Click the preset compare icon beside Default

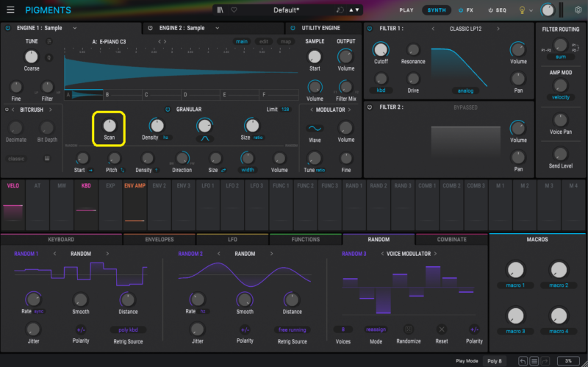point(340,10)
